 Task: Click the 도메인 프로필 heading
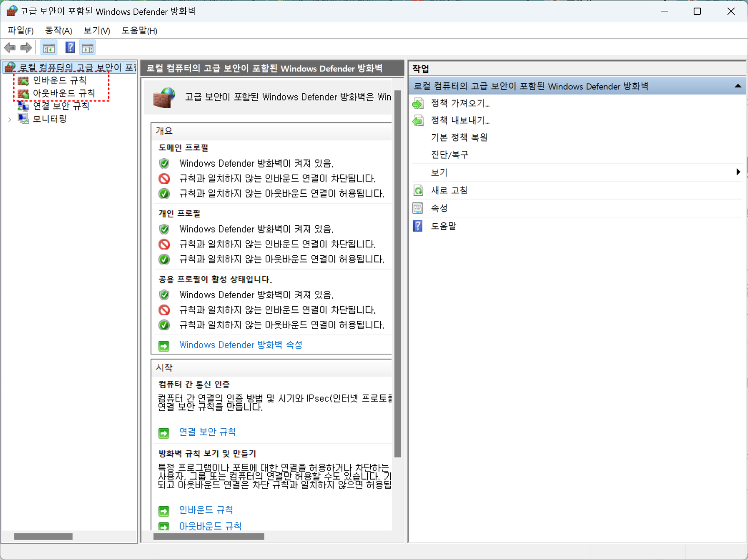tap(183, 148)
